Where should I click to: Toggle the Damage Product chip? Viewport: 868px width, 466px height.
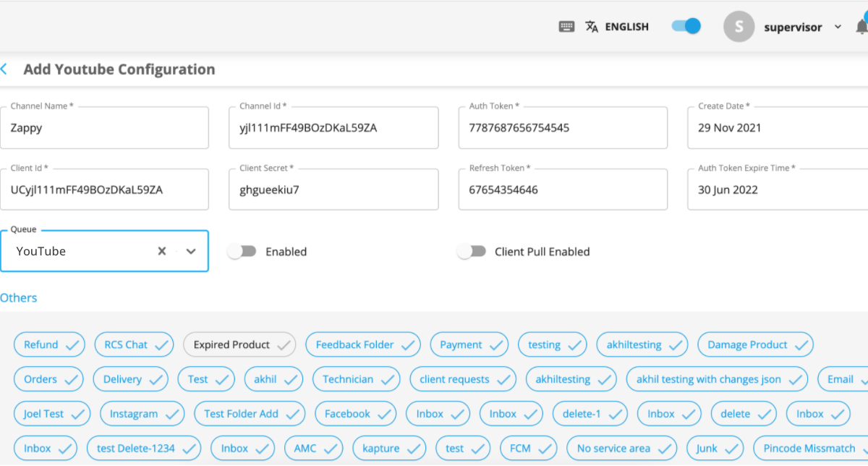pyautogui.click(x=755, y=344)
